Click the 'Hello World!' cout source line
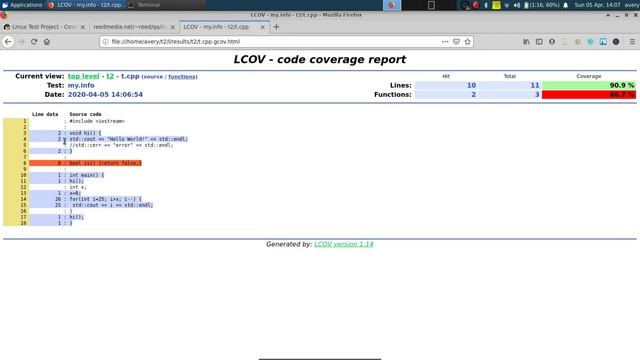Screen dimensions: 640x360 click(129, 139)
